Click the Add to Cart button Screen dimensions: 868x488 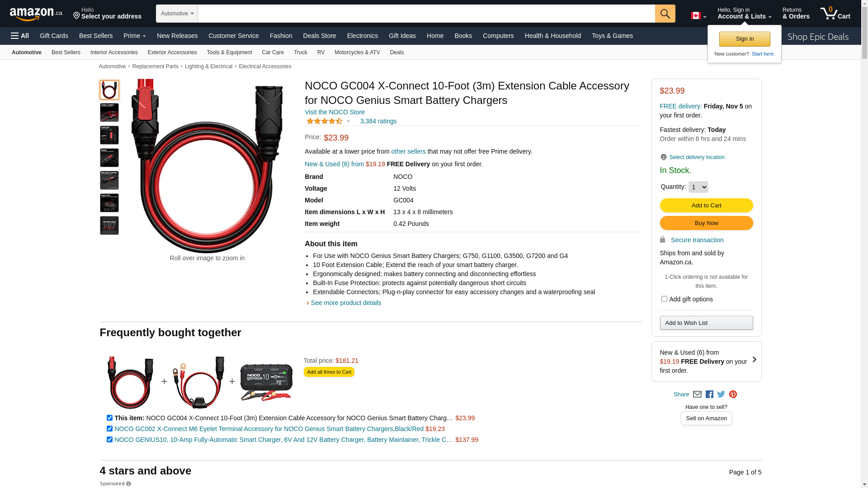(706, 206)
